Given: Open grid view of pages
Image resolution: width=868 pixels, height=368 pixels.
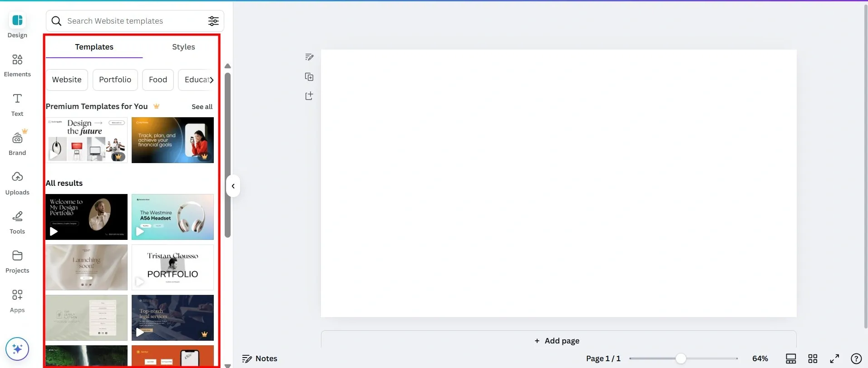Looking at the screenshot, I should [x=813, y=358].
